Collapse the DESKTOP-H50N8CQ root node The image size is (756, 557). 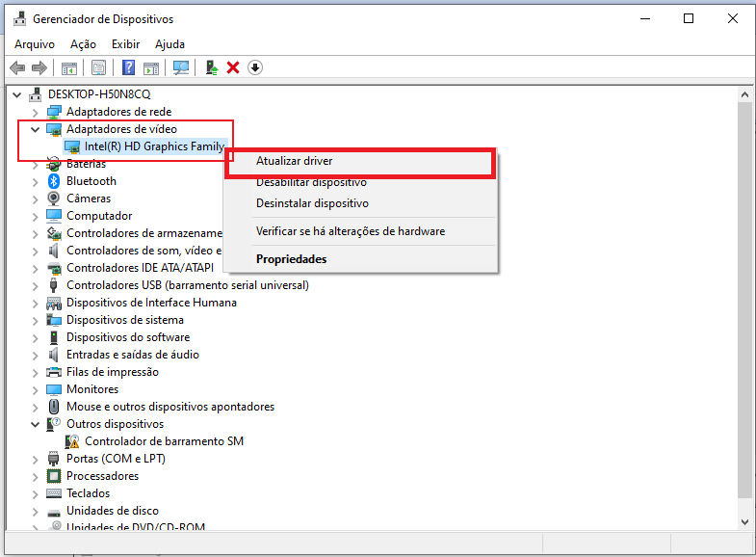(17, 94)
